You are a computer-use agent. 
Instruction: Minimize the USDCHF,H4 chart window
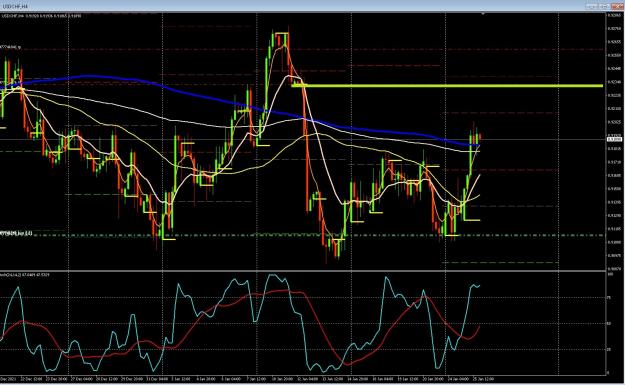pyautogui.click(x=592, y=6)
